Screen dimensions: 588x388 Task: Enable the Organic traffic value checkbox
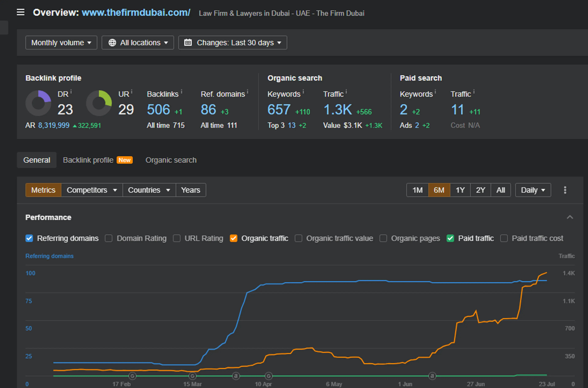(298, 238)
